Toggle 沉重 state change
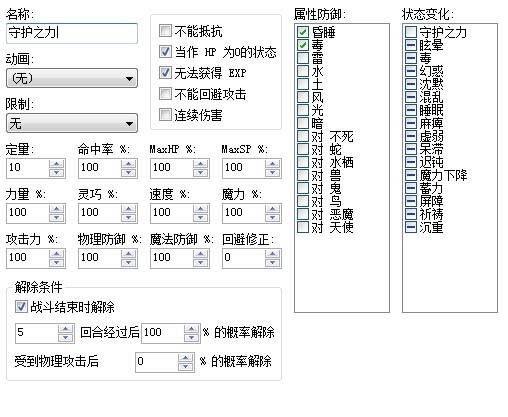 [x=411, y=227]
